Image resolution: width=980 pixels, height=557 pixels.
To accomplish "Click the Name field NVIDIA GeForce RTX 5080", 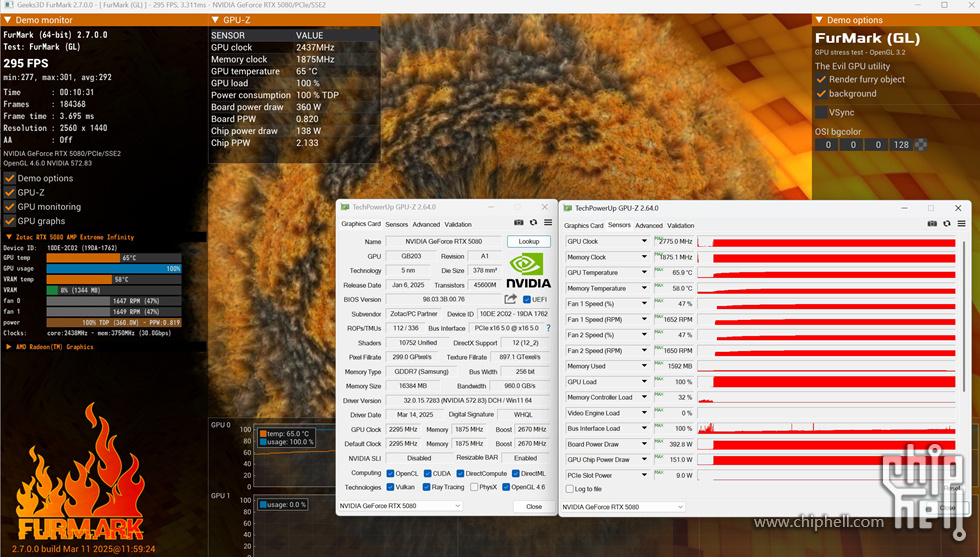I will 444,241.
